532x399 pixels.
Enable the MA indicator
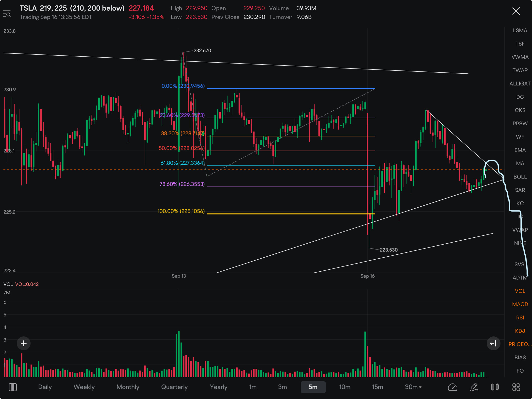pyautogui.click(x=520, y=164)
